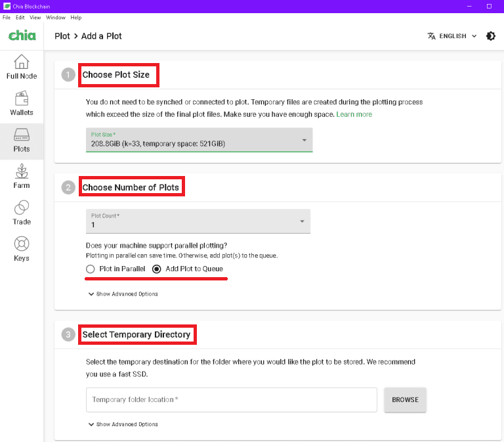Open the Plot Size dropdown
Viewport: 504px width, 442px height.
click(x=199, y=140)
